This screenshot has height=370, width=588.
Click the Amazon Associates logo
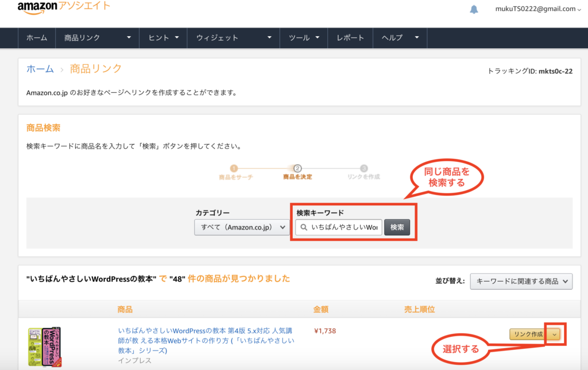coord(64,7)
